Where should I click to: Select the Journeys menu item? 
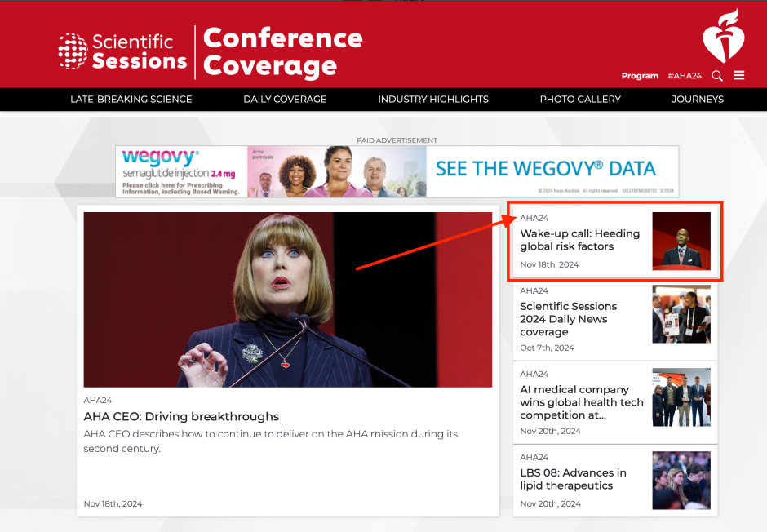[698, 100]
